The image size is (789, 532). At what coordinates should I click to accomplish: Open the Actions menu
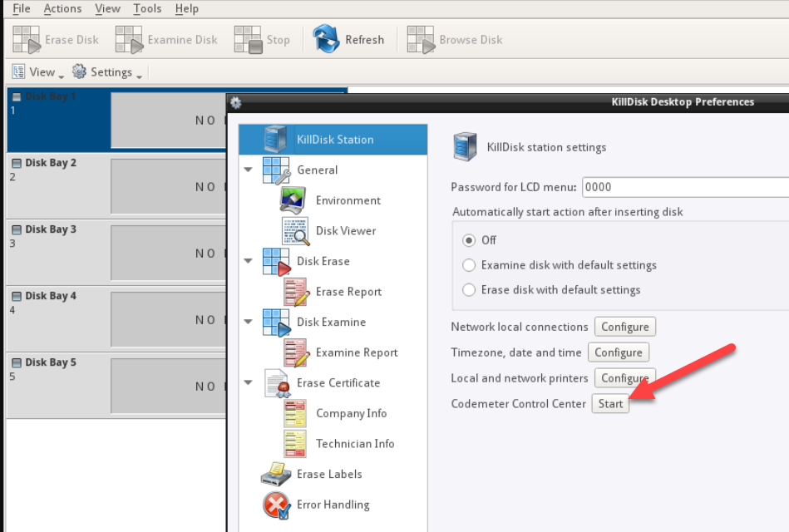click(62, 8)
